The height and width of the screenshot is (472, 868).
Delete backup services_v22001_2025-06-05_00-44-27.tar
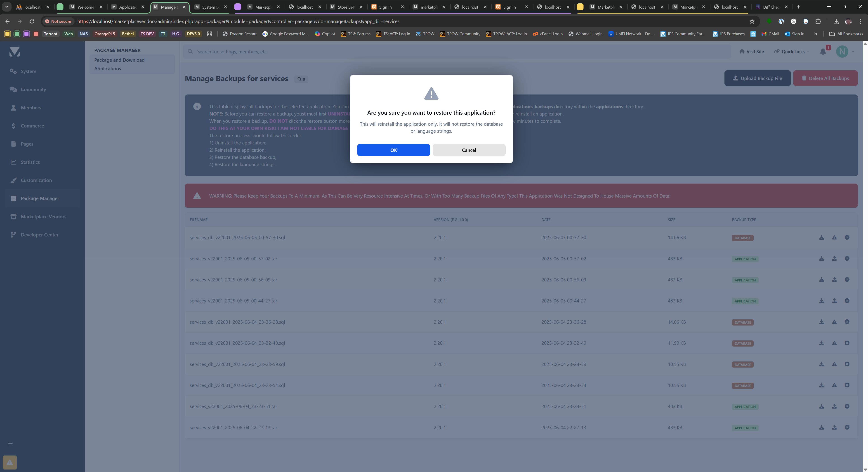pos(847,301)
